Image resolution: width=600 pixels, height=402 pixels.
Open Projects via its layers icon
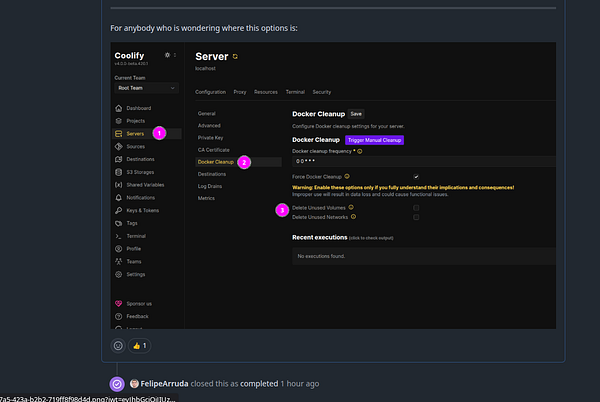[x=119, y=121]
